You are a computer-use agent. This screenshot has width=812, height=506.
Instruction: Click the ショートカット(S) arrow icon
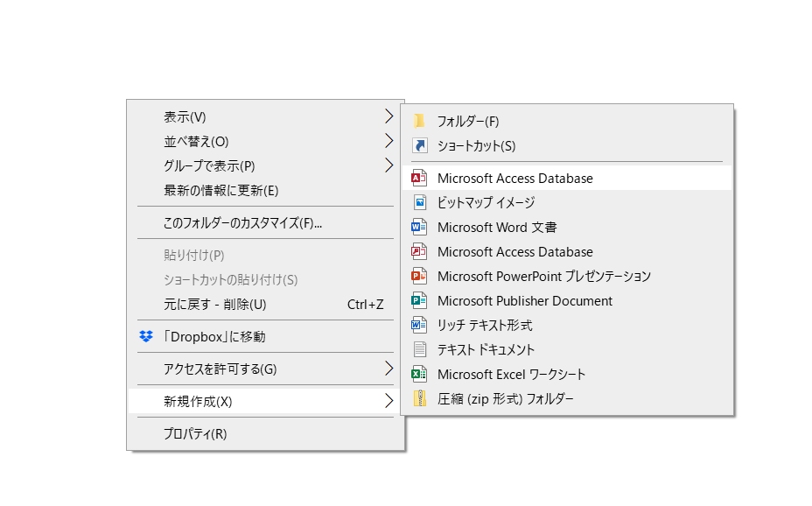point(419,145)
